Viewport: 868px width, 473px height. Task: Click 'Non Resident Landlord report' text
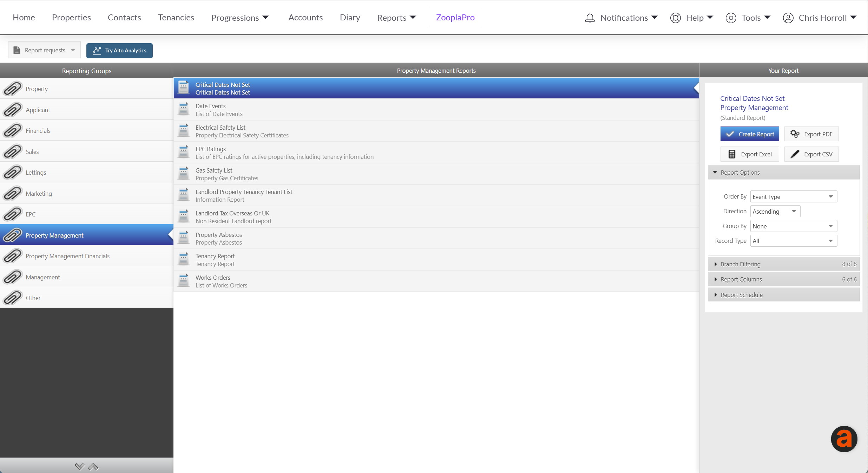(234, 221)
